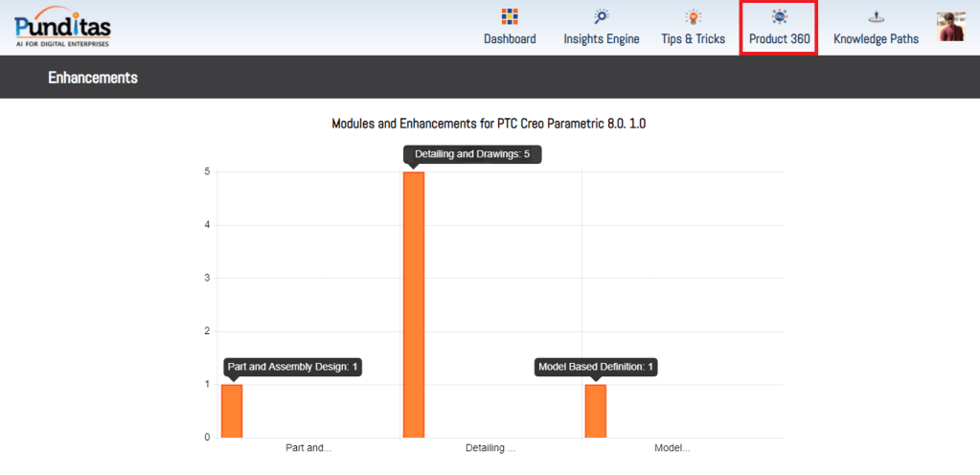
Task: Navigate to Knowledge Paths text label
Action: pos(876,39)
